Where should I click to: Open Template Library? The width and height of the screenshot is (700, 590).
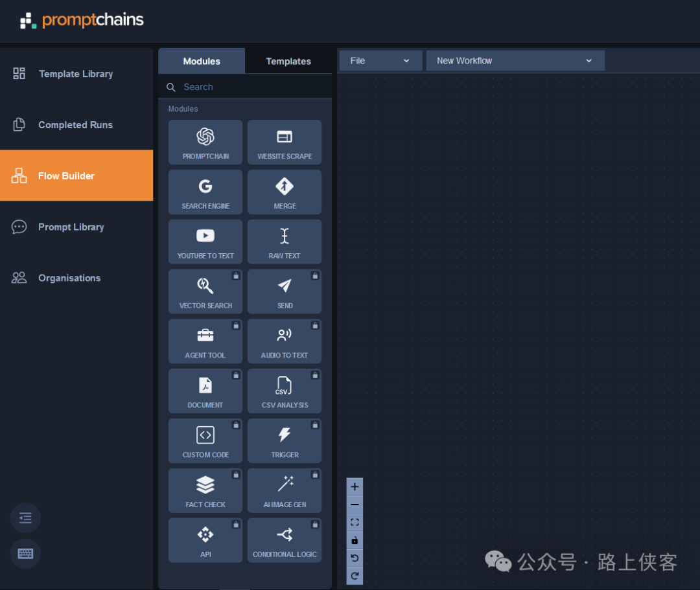click(76, 74)
